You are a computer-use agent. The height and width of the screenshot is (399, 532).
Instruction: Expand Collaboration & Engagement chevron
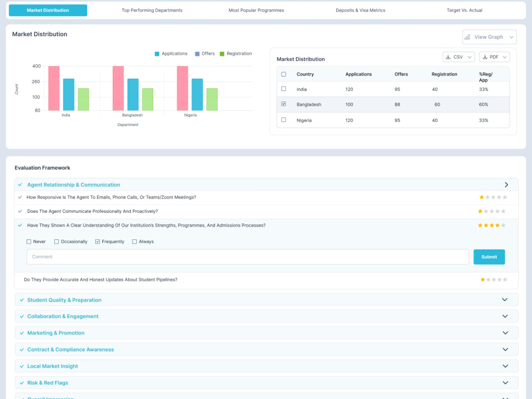[505, 316]
